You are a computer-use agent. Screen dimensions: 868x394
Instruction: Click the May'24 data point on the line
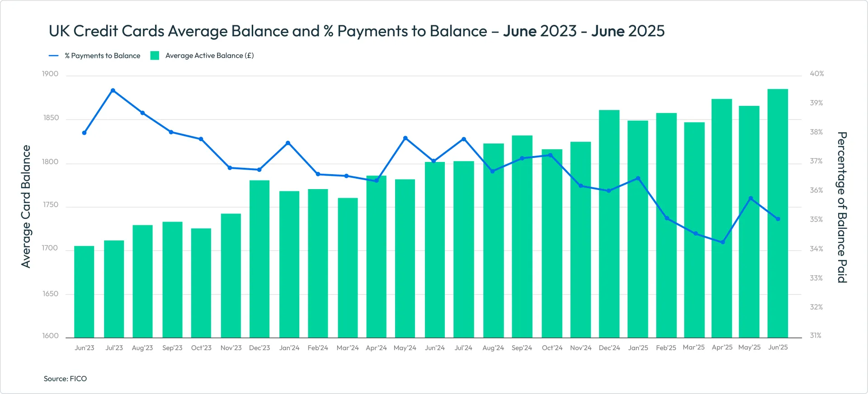[x=405, y=138]
